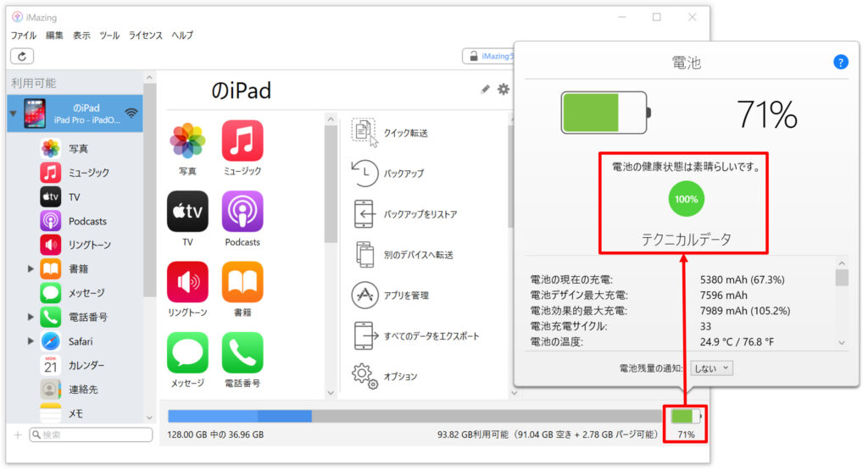Click the large 写真 app icon in the grid
The width and height of the screenshot is (868, 470).
[x=187, y=141]
